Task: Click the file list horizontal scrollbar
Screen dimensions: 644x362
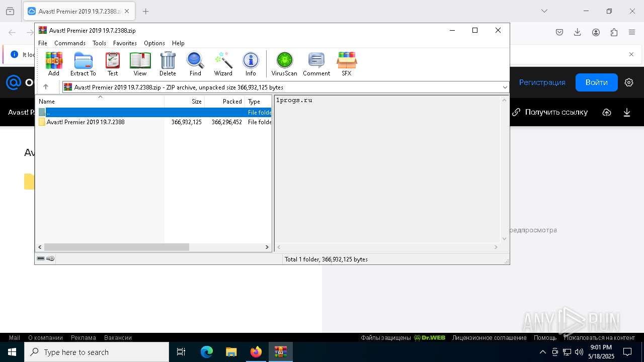Action: [x=116, y=247]
